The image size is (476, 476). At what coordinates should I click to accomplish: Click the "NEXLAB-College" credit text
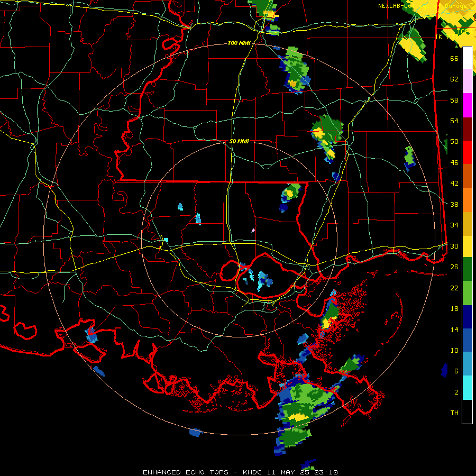[404, 6]
